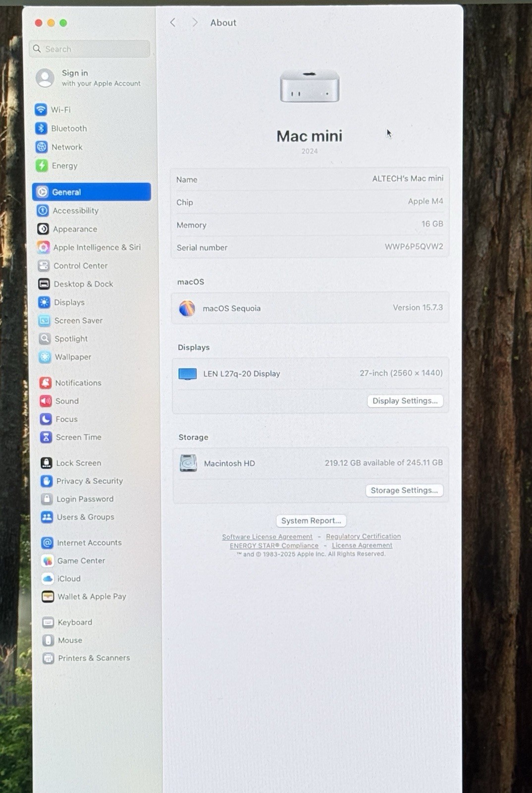Open the Privacy & Security hand icon
Screen dimensions: 532x793
pyautogui.click(x=47, y=481)
